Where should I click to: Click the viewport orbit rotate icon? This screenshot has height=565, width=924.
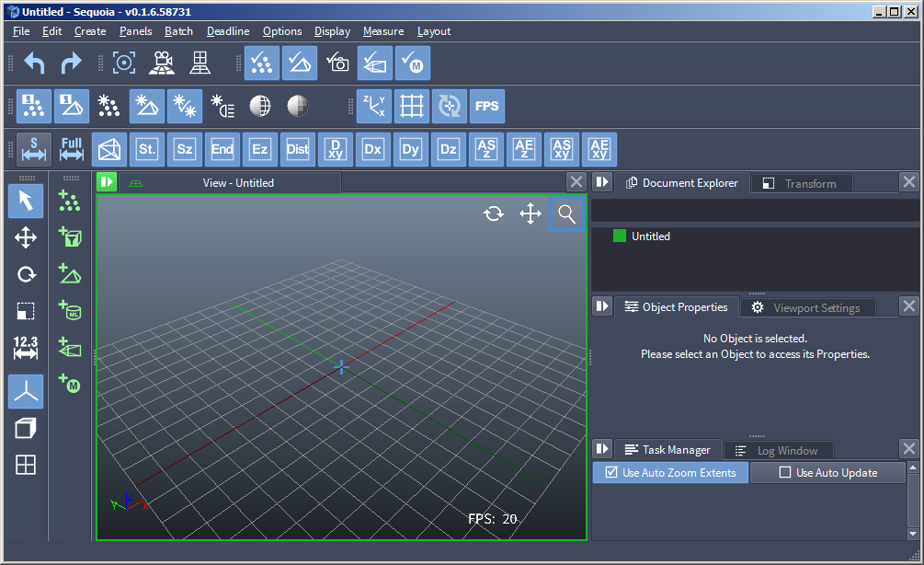click(494, 213)
